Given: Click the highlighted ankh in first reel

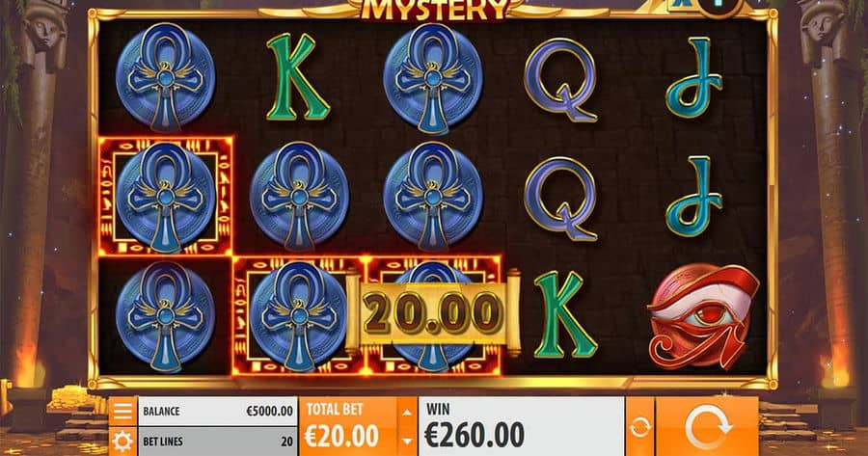Looking at the screenshot, I should click(x=166, y=197).
